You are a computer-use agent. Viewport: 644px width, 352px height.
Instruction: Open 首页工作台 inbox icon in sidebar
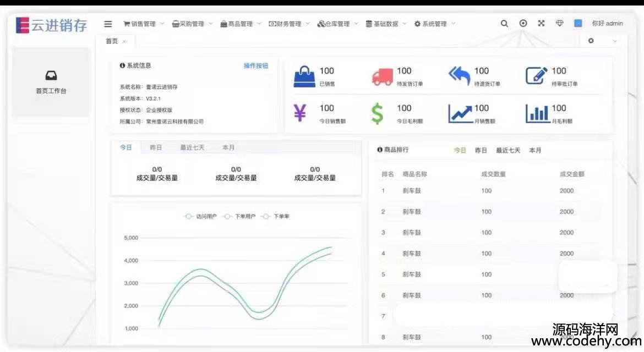coord(51,75)
